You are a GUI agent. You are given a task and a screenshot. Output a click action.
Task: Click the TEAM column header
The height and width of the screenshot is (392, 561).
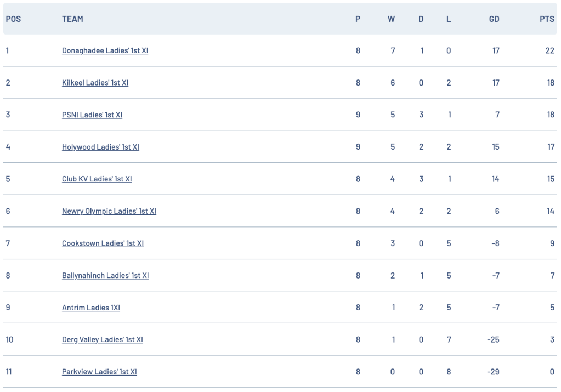pos(72,19)
